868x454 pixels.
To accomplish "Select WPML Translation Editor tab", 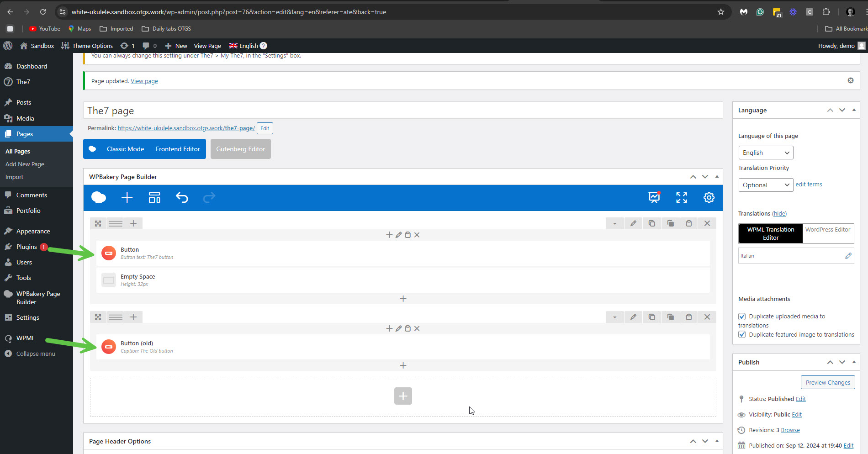I will (x=771, y=233).
